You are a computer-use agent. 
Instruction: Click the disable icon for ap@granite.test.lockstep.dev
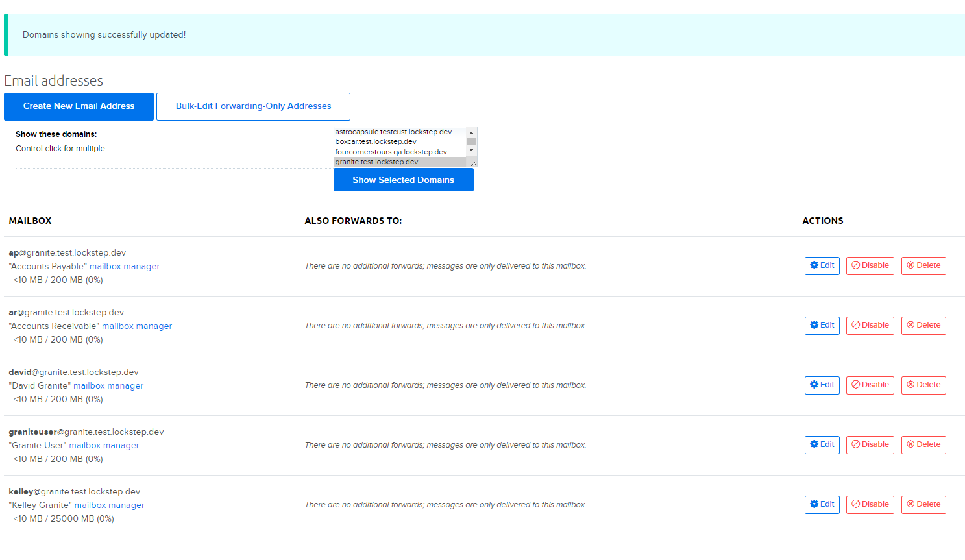(855, 265)
